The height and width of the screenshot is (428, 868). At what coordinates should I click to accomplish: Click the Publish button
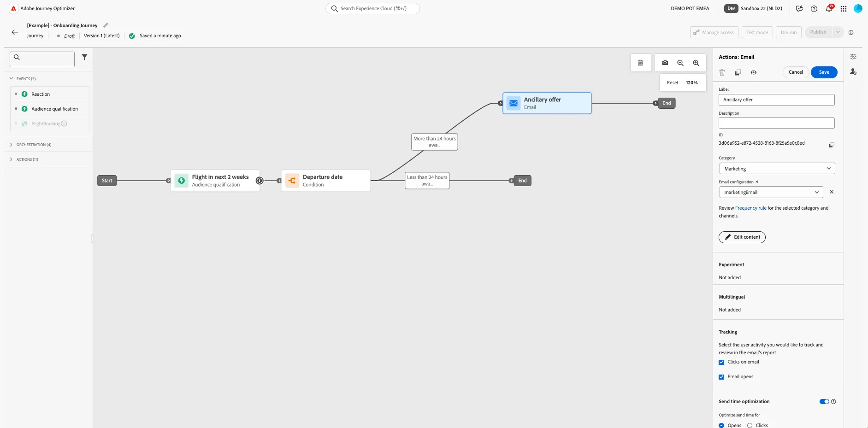click(818, 32)
